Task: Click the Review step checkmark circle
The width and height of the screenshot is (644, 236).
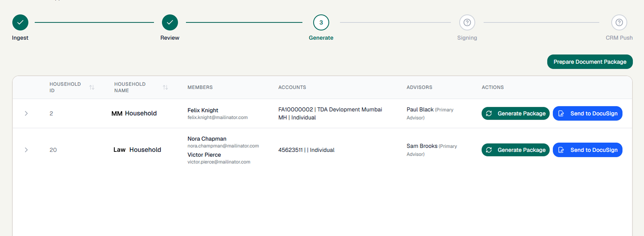Action: pyautogui.click(x=170, y=23)
